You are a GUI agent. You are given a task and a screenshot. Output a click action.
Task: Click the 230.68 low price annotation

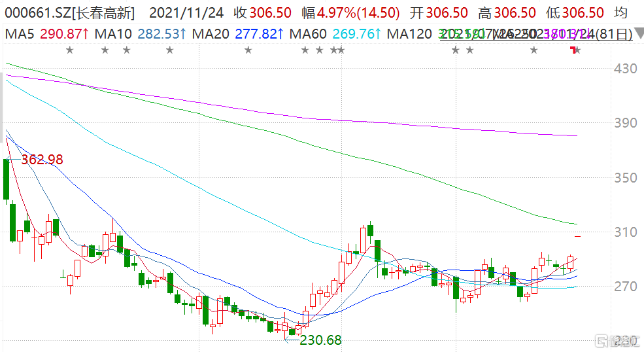pos(320,340)
